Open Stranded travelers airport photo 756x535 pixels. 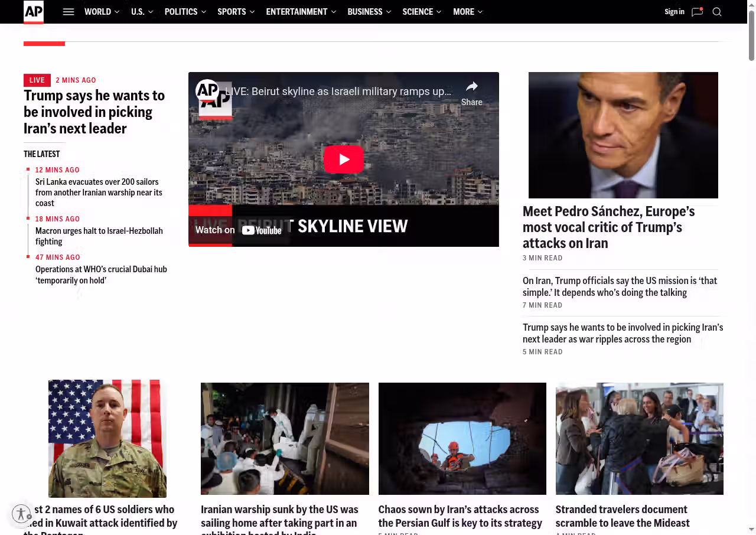639,438
